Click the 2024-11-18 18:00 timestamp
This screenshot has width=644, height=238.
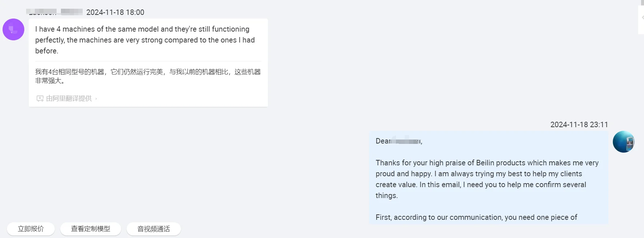[x=115, y=12]
